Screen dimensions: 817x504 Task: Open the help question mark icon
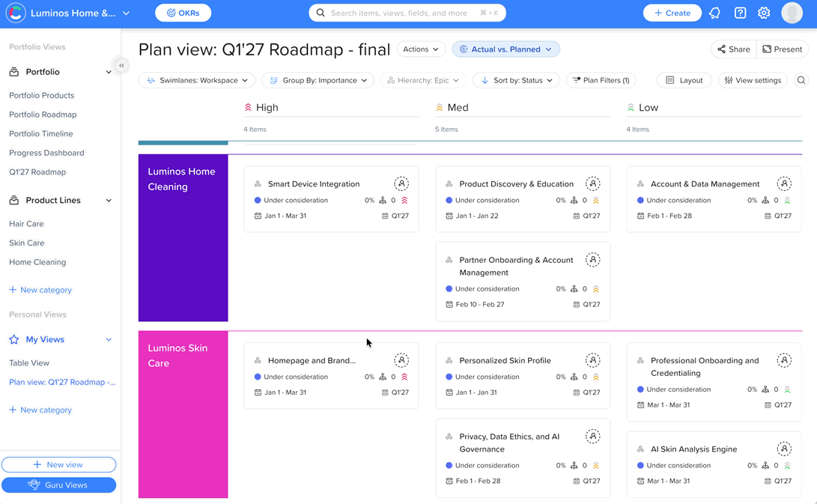(740, 13)
